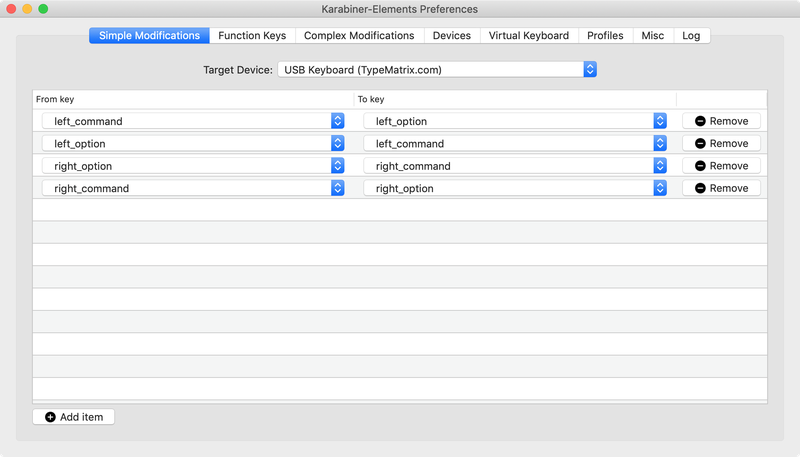The width and height of the screenshot is (800, 457).
Task: Remove the left_option to left_command mapping
Action: click(x=721, y=144)
